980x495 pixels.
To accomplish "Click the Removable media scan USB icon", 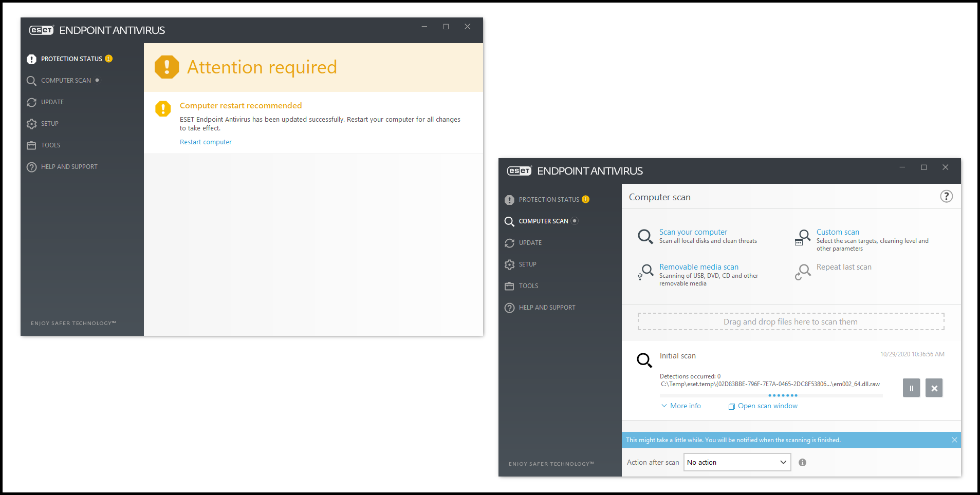I will (x=645, y=272).
